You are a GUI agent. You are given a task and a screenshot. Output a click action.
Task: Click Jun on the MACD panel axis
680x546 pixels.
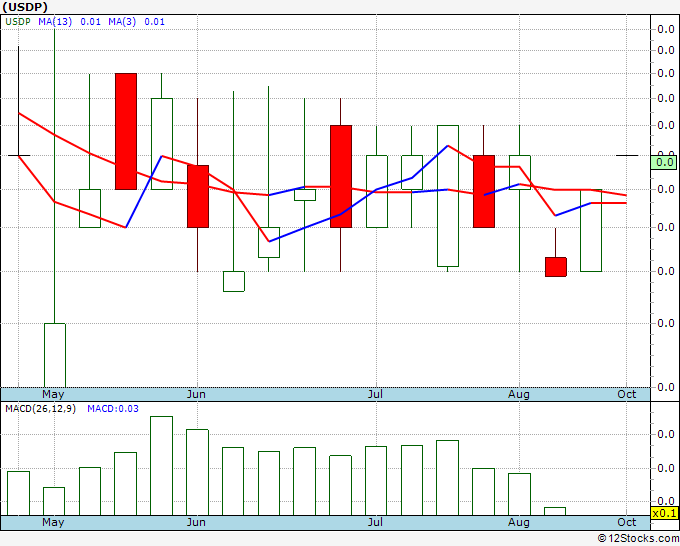(x=196, y=522)
